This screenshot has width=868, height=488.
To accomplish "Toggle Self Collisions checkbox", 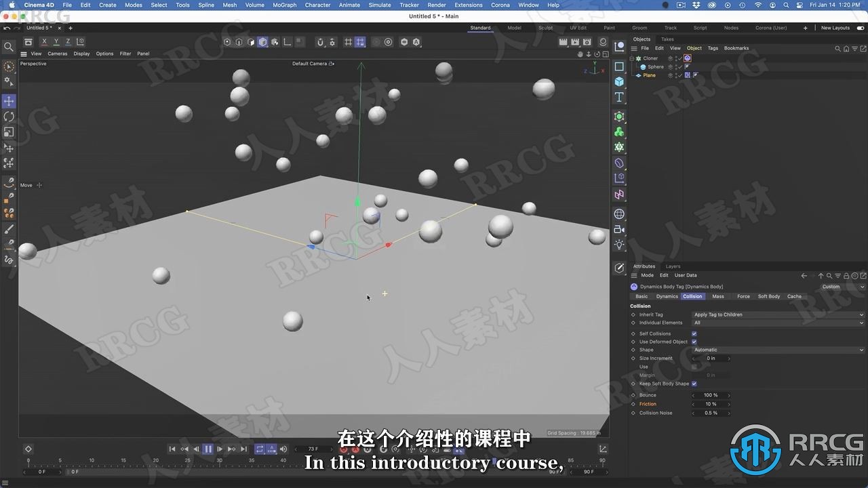I will [x=694, y=333].
